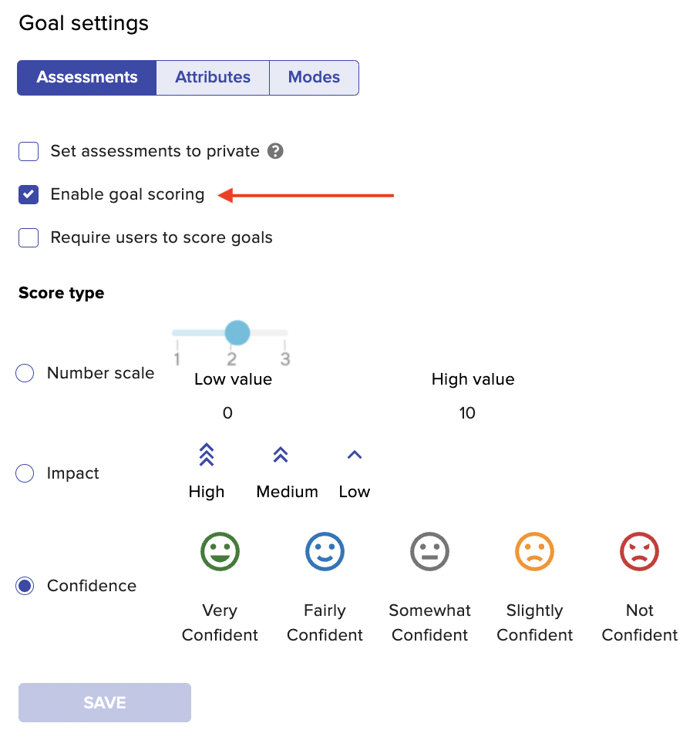
Task: Open the Modes tab
Action: click(x=314, y=77)
